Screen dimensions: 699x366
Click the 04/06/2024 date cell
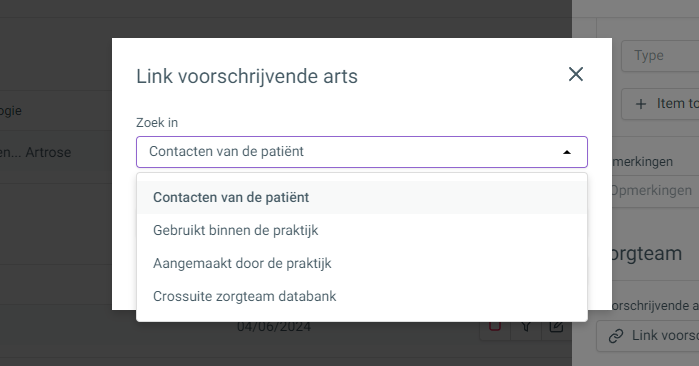click(x=274, y=327)
